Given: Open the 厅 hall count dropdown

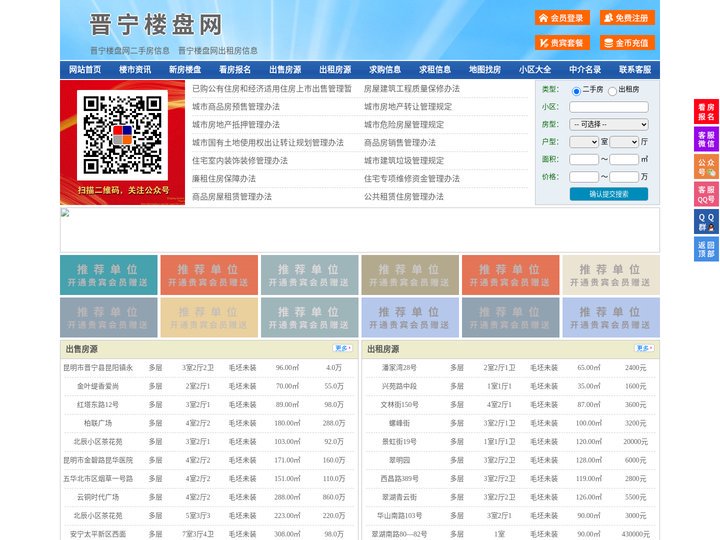Looking at the screenshot, I should pos(624,142).
